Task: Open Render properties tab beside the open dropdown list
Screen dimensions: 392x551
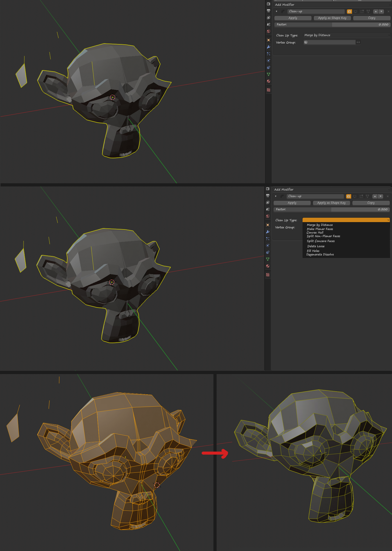Action: pos(268,189)
